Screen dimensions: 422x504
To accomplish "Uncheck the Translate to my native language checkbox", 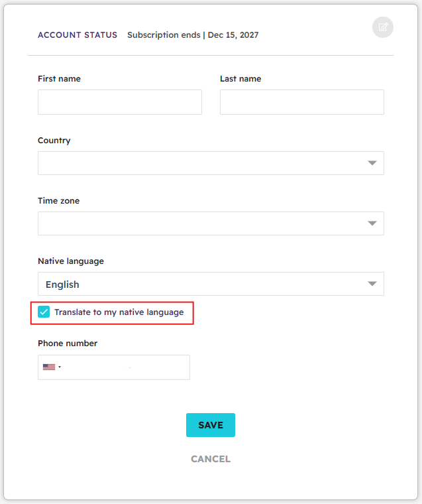I will [44, 312].
